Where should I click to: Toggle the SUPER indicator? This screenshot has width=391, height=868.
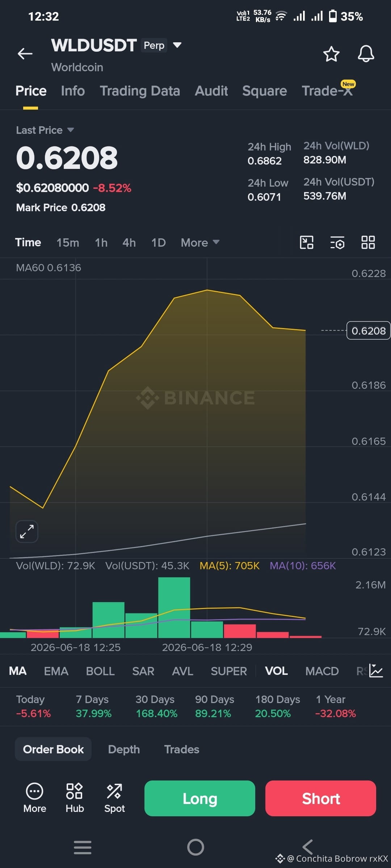click(x=229, y=671)
